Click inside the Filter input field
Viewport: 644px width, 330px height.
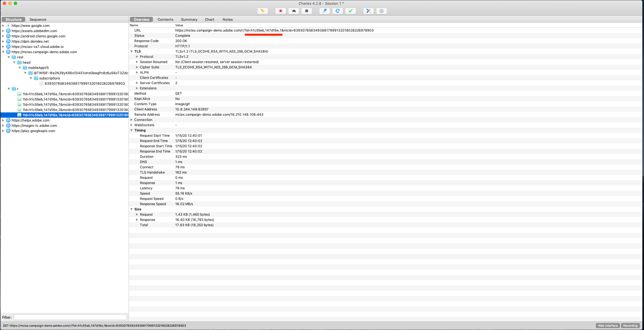point(70,317)
